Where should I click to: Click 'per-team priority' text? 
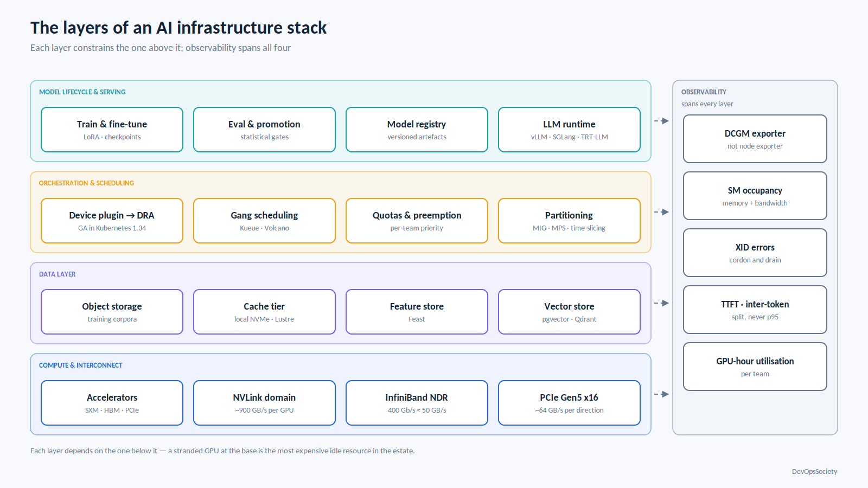[x=417, y=228]
